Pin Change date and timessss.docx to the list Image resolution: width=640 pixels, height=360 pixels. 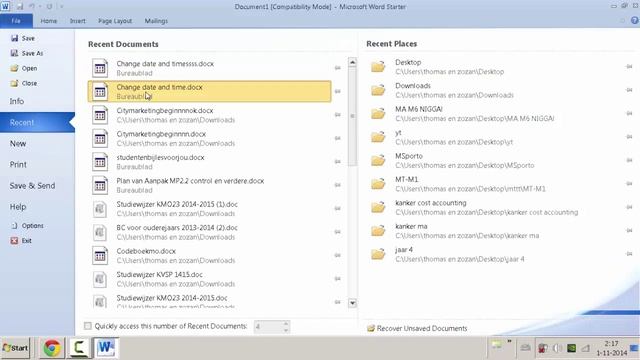pyautogui.click(x=338, y=68)
